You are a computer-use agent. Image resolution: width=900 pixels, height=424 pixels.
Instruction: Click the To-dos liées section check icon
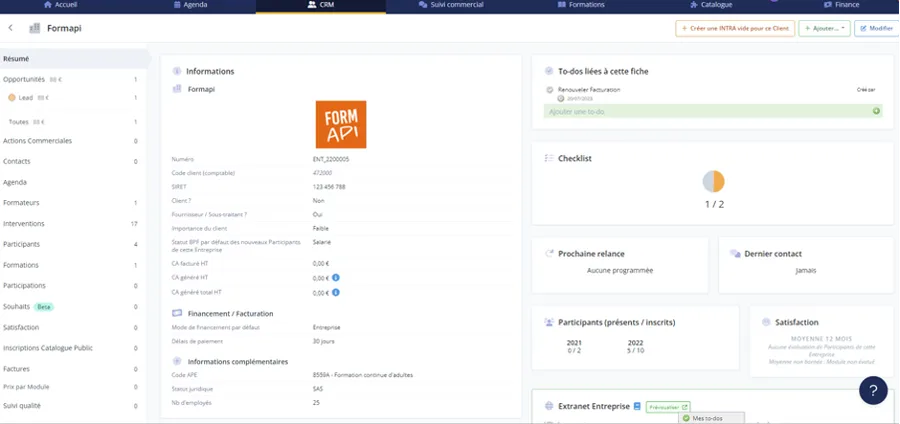(549, 71)
